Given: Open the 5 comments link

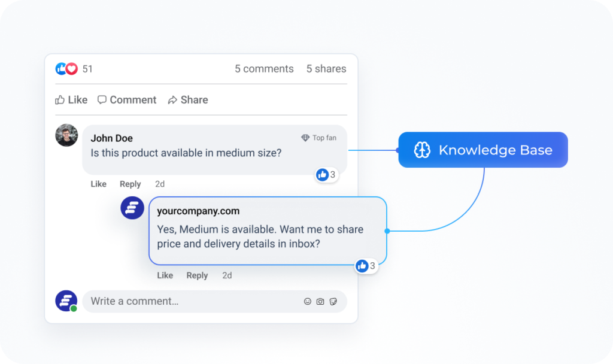Looking at the screenshot, I should click(264, 69).
